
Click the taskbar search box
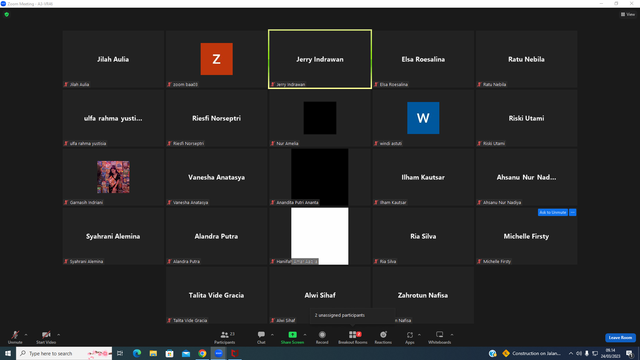tap(64, 353)
